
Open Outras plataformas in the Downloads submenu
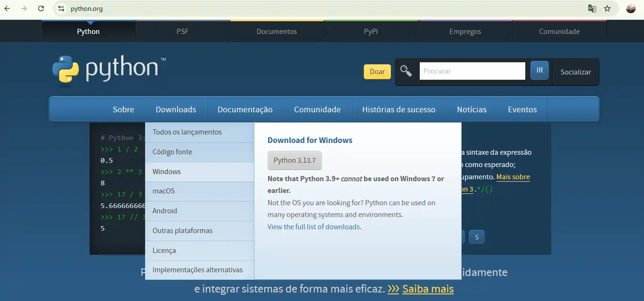[x=200, y=231]
